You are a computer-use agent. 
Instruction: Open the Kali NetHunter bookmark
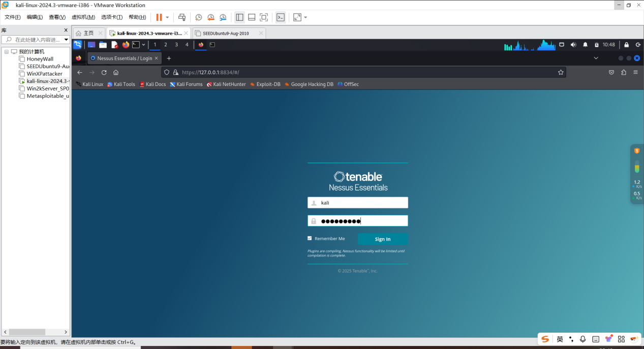pos(226,84)
